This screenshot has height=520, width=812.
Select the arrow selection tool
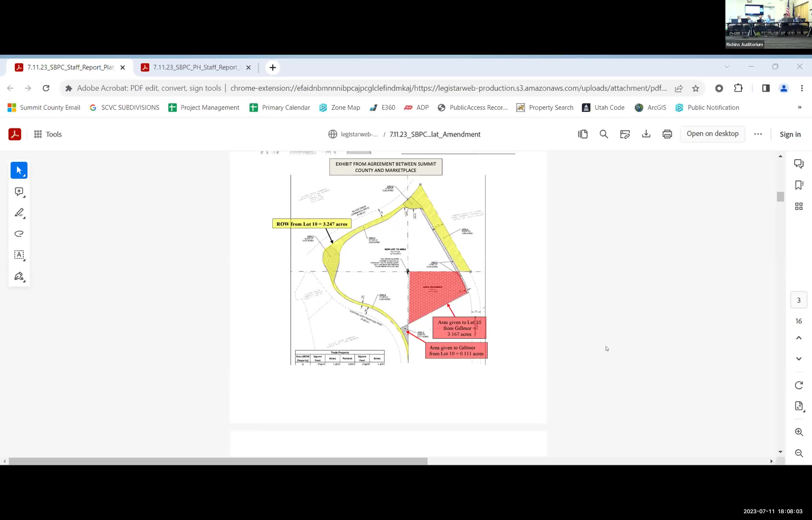(x=19, y=170)
